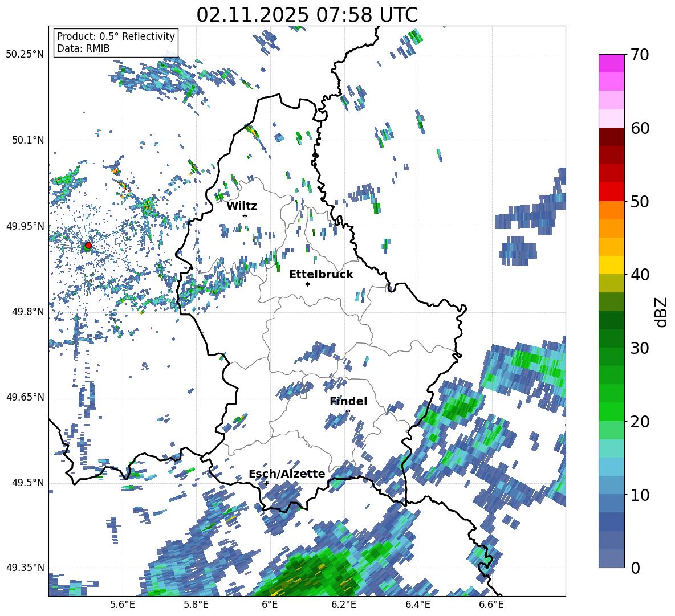Click the 5.6°E longitude label
The image size is (675, 616).
[x=123, y=605]
